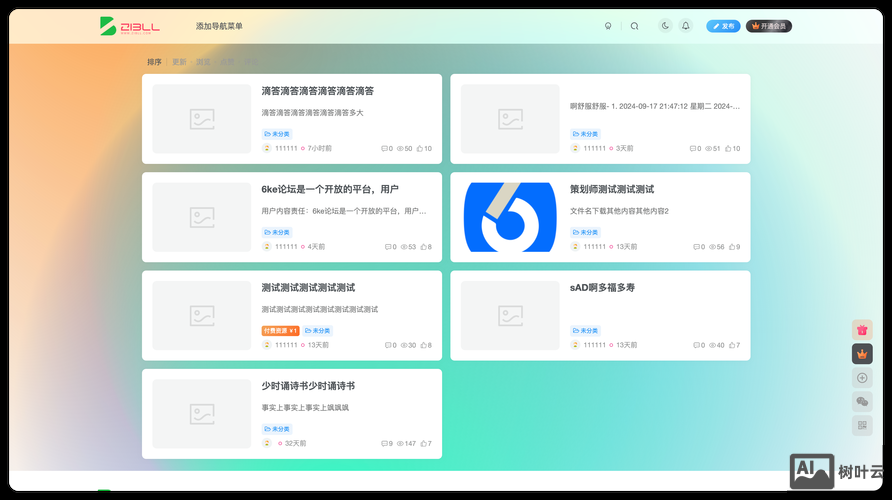This screenshot has height=500, width=892.
Task: Click views eye icon showing 147
Action: (x=400, y=444)
